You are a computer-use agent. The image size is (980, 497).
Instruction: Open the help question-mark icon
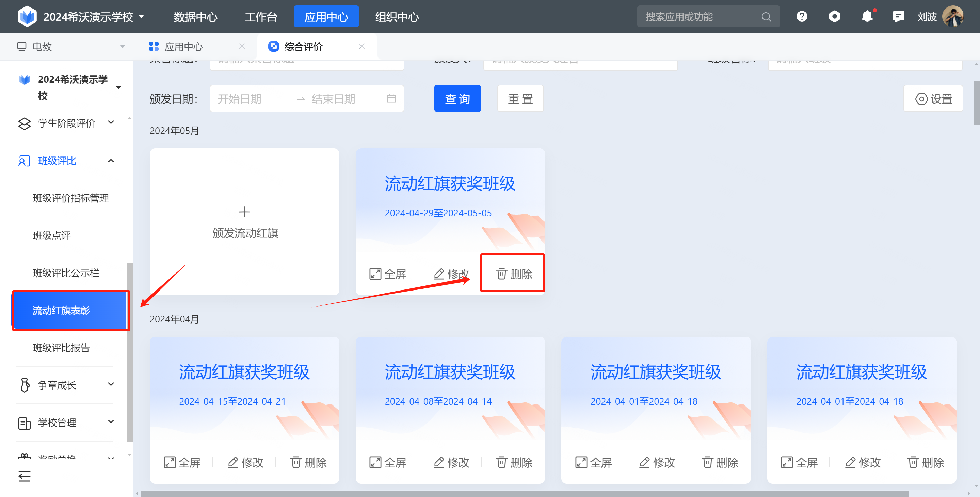(x=802, y=16)
